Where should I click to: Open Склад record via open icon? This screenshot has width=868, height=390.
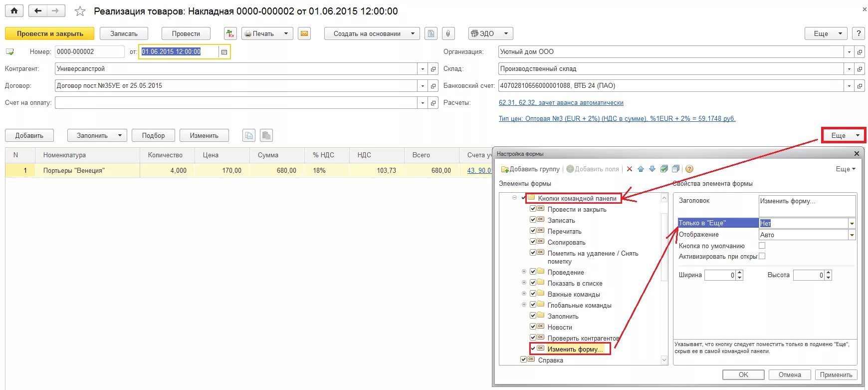860,69
